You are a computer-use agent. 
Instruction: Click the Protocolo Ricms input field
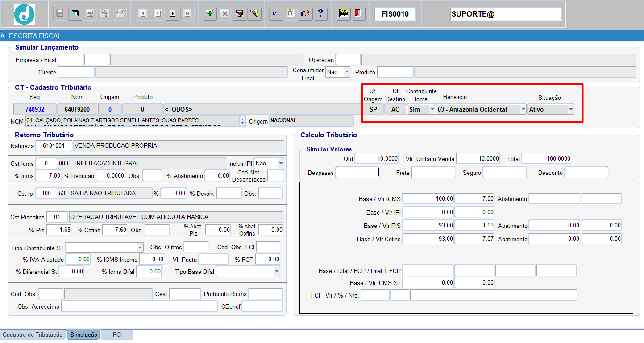(266, 294)
